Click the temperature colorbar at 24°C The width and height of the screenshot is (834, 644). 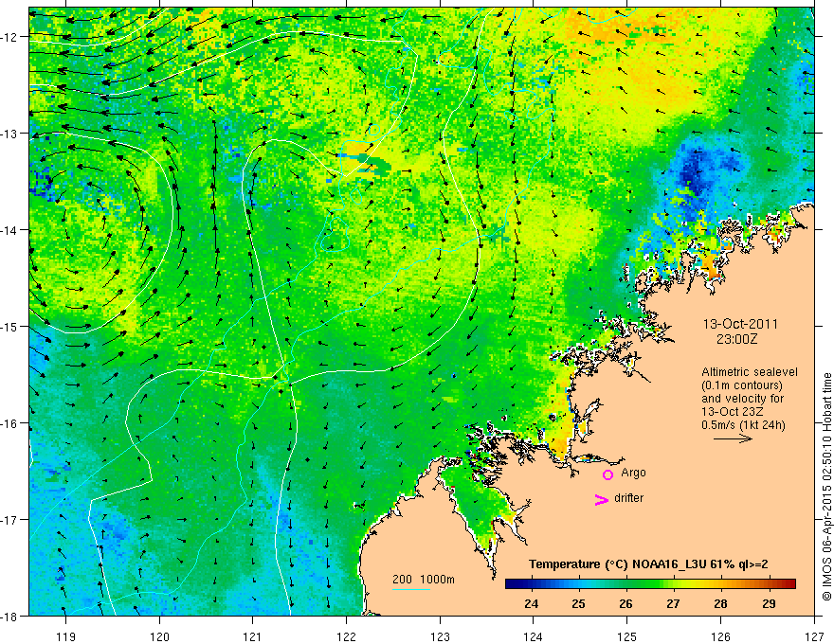(531, 584)
